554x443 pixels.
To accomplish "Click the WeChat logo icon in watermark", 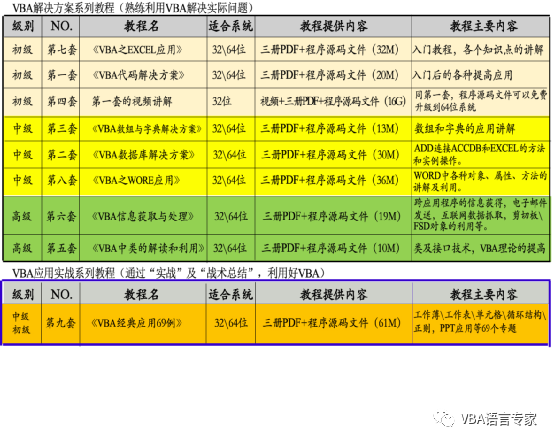I will tap(444, 420).
